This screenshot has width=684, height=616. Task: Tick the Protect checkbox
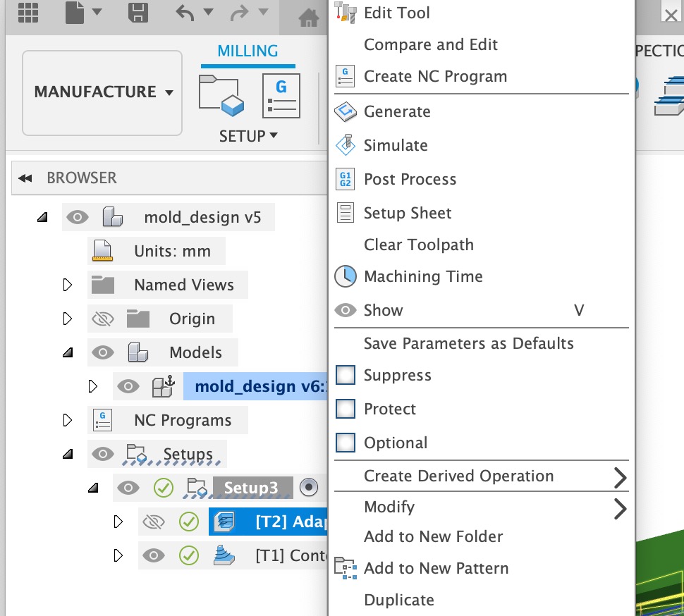346,409
